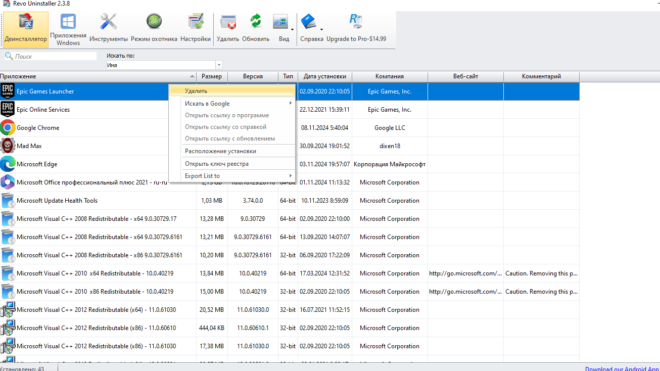Image resolution: width=660 pixels, height=371 pixels.
Task: Click the 1,03 MB size cell
Action: 212,200
